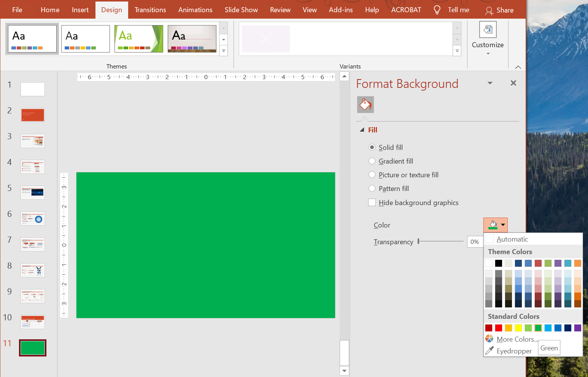
Task: Apply the green Facet theme
Action: (139, 39)
